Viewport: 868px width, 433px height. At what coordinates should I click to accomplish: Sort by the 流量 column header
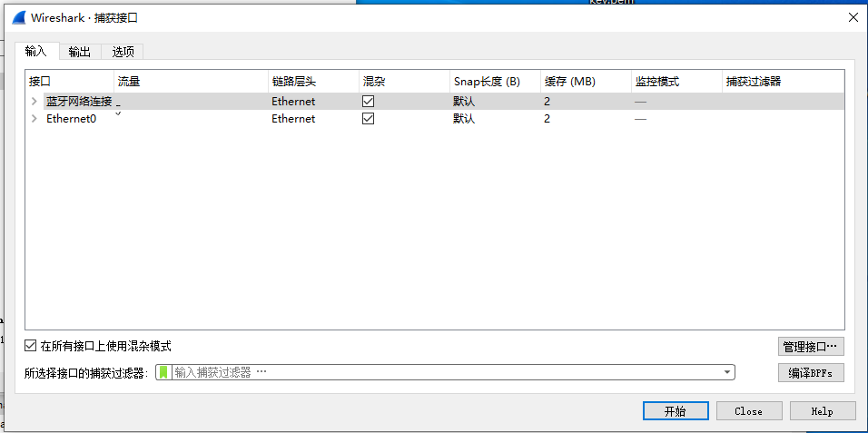(x=191, y=82)
